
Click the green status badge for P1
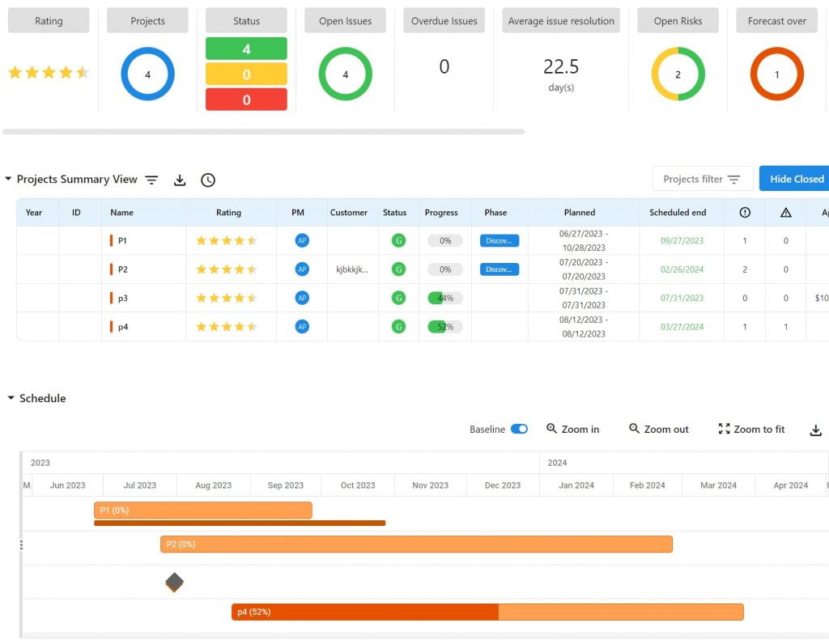point(398,240)
